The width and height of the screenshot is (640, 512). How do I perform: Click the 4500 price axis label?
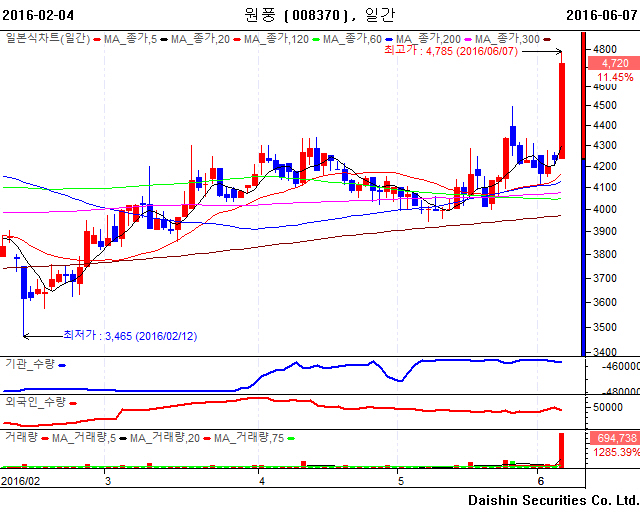pyautogui.click(x=605, y=105)
